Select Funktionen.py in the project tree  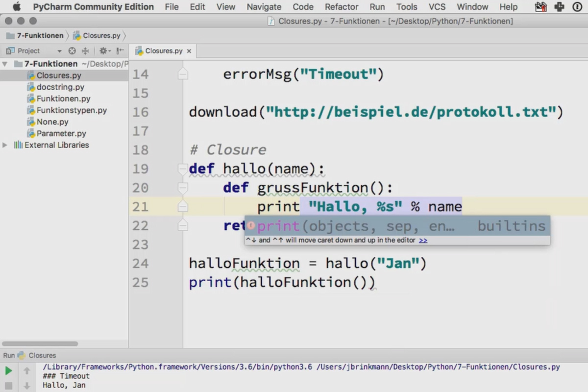63,99
